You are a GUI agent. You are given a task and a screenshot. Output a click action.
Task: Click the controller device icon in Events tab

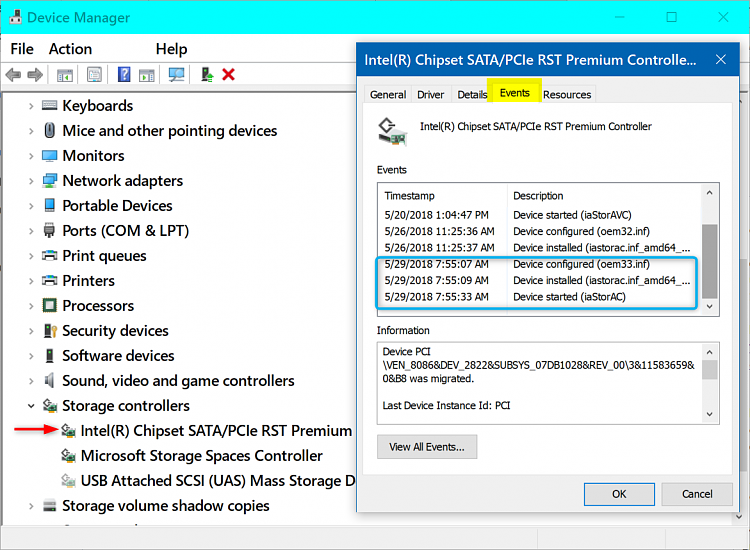pos(392,132)
